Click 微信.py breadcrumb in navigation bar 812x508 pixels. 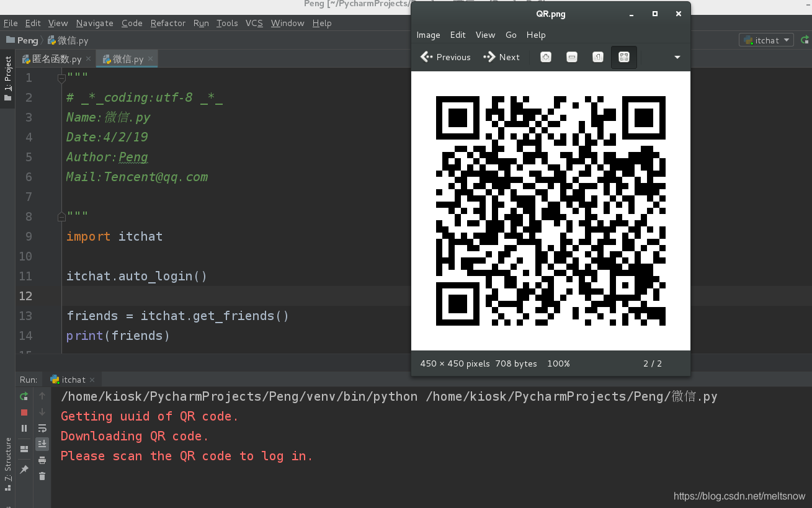point(68,40)
